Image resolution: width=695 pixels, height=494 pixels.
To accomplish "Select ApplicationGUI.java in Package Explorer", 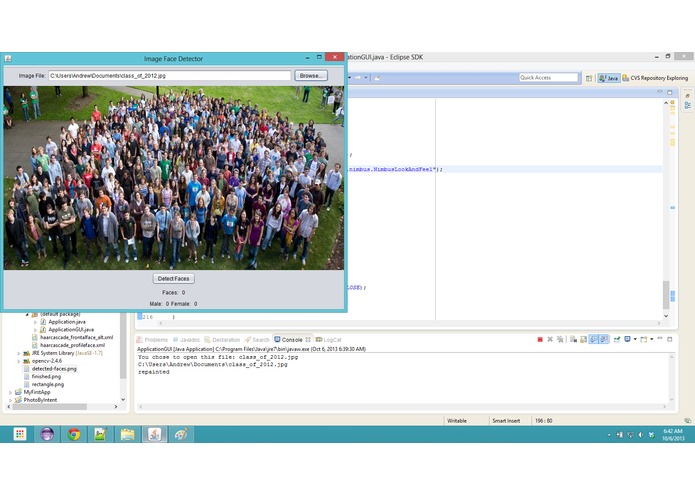I will tap(66, 330).
